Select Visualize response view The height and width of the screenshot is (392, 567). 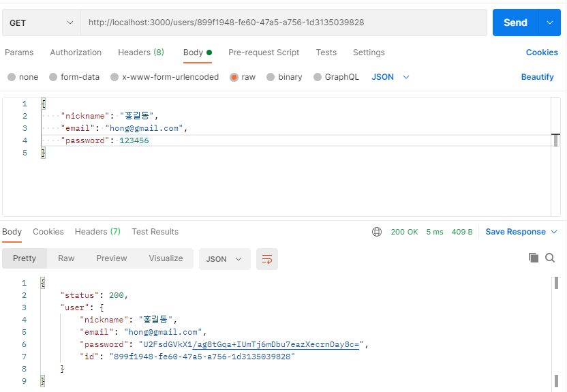(166, 258)
